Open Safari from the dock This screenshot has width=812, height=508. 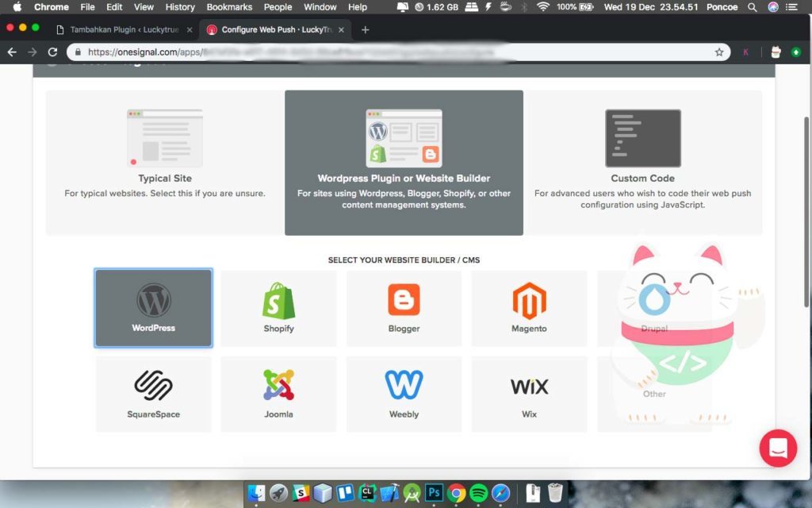click(501, 493)
